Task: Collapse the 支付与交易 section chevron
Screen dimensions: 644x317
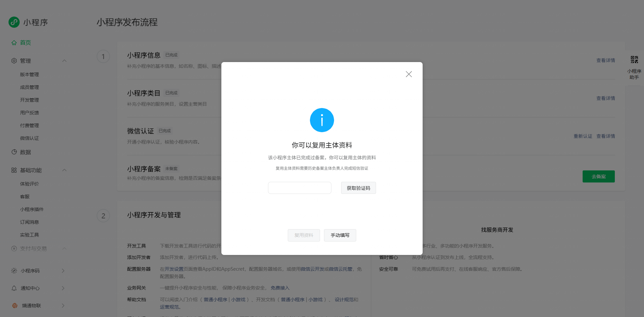Action: (64, 249)
